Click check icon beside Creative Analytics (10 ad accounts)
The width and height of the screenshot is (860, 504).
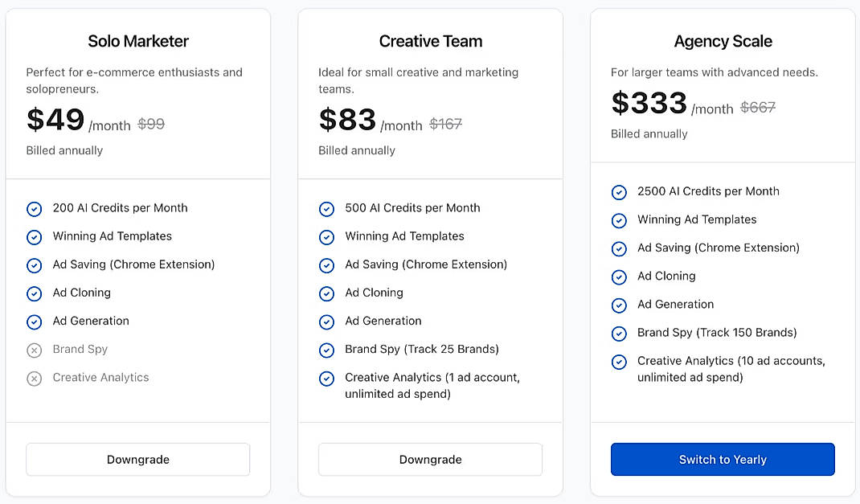[619, 362]
